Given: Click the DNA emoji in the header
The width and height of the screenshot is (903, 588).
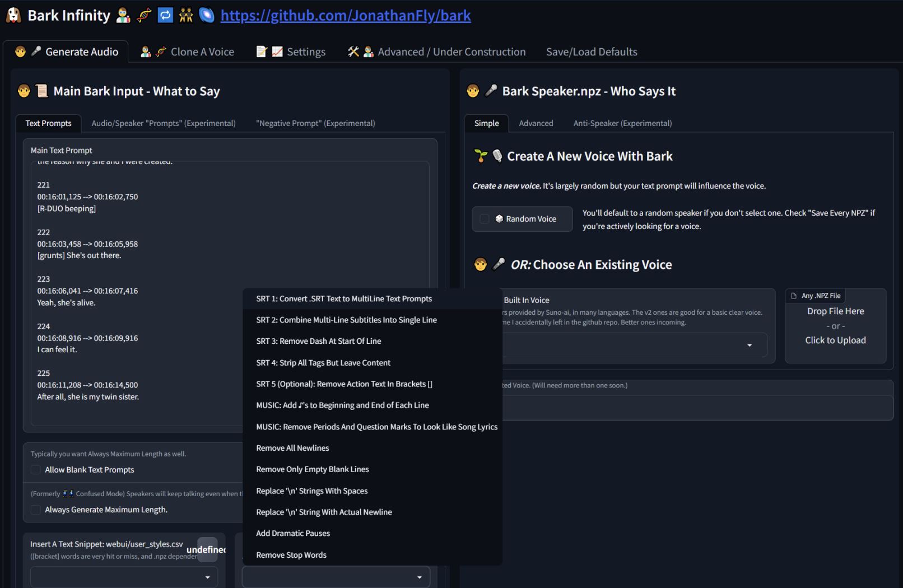Looking at the screenshot, I should click(x=145, y=16).
